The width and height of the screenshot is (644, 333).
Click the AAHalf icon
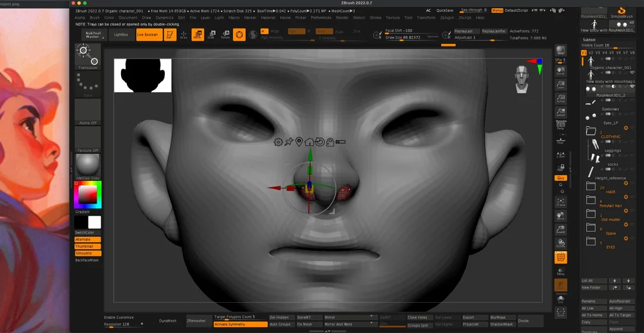click(x=561, y=113)
